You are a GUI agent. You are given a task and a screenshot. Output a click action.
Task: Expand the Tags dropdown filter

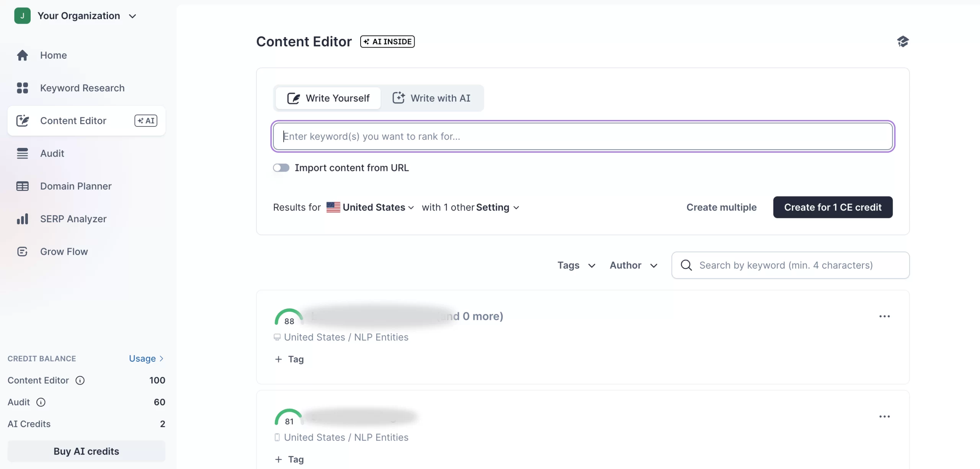575,264
